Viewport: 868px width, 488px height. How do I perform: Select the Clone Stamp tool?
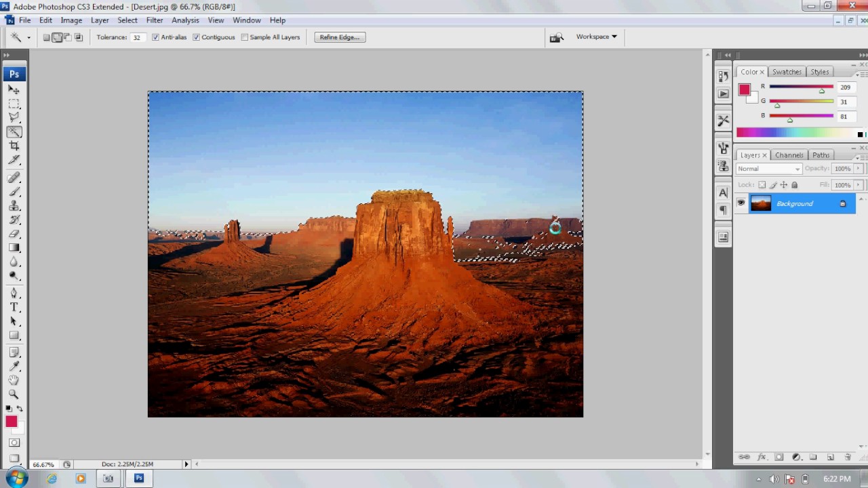click(14, 206)
